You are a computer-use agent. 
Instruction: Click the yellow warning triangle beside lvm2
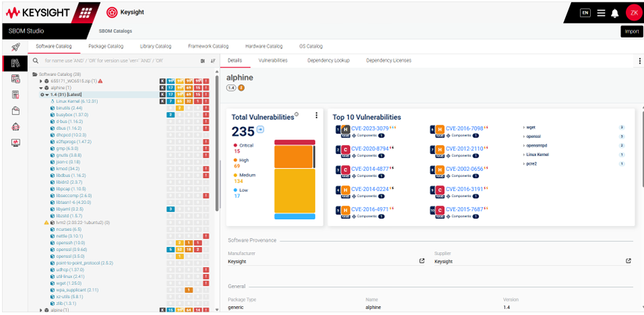click(47, 223)
